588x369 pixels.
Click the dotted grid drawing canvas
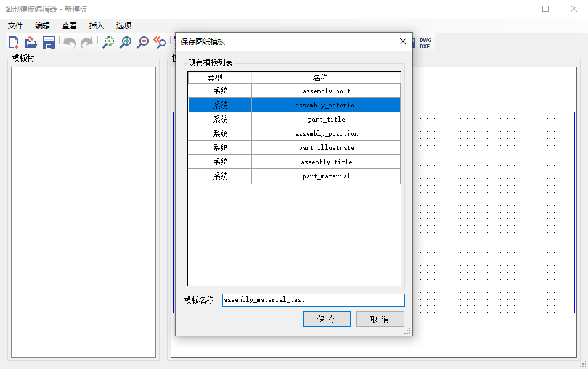coord(494,212)
